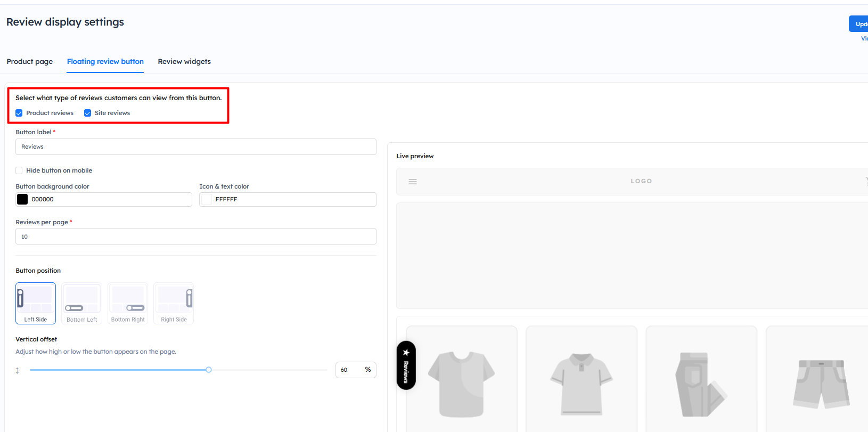
Task: Open the Review widgets tab
Action: (184, 62)
